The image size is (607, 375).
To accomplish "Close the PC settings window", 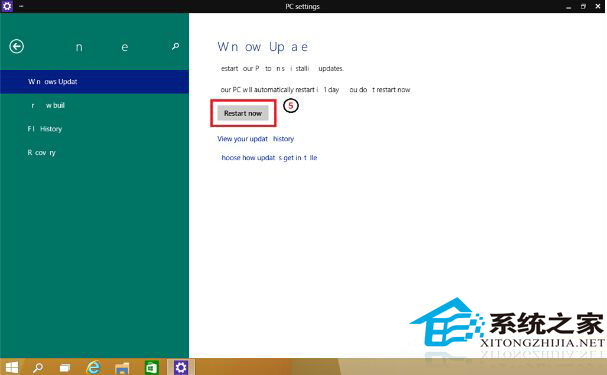I will (x=598, y=7).
